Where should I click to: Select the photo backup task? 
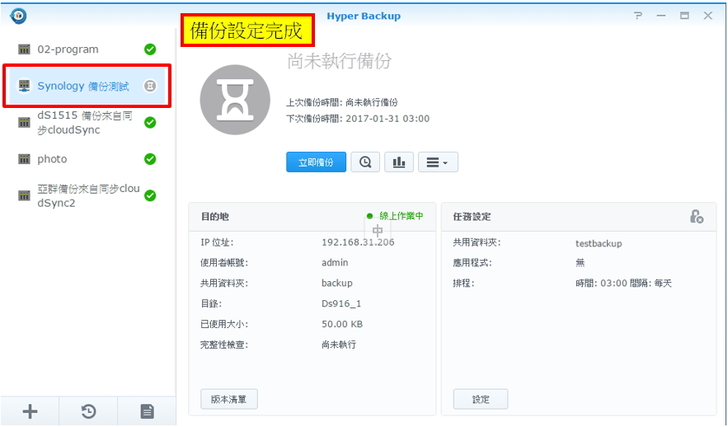(52, 159)
